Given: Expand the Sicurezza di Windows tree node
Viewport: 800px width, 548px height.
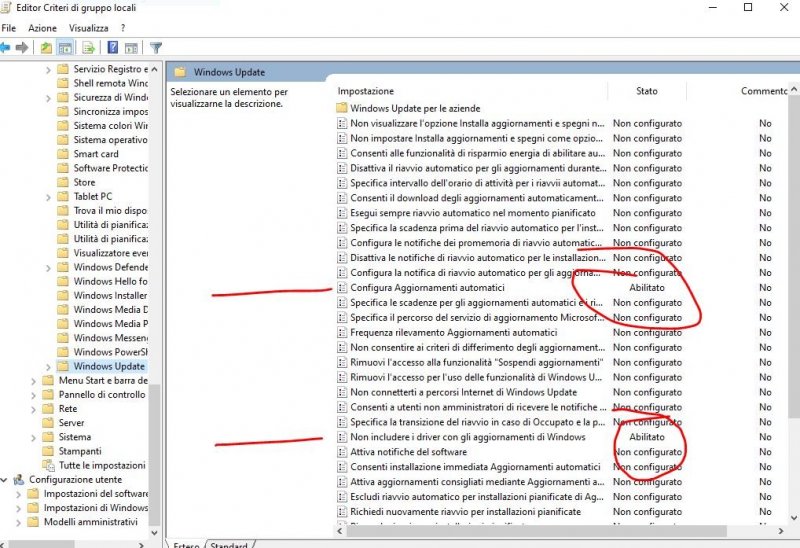Looking at the screenshot, I should tap(48, 97).
